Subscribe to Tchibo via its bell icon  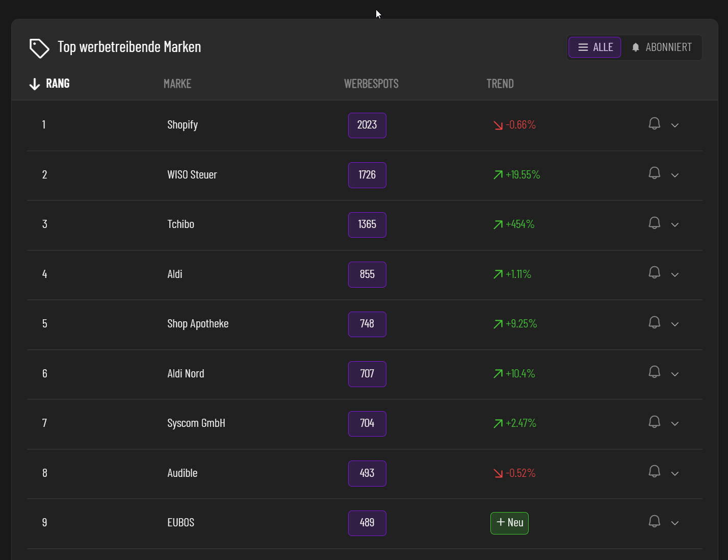click(654, 223)
